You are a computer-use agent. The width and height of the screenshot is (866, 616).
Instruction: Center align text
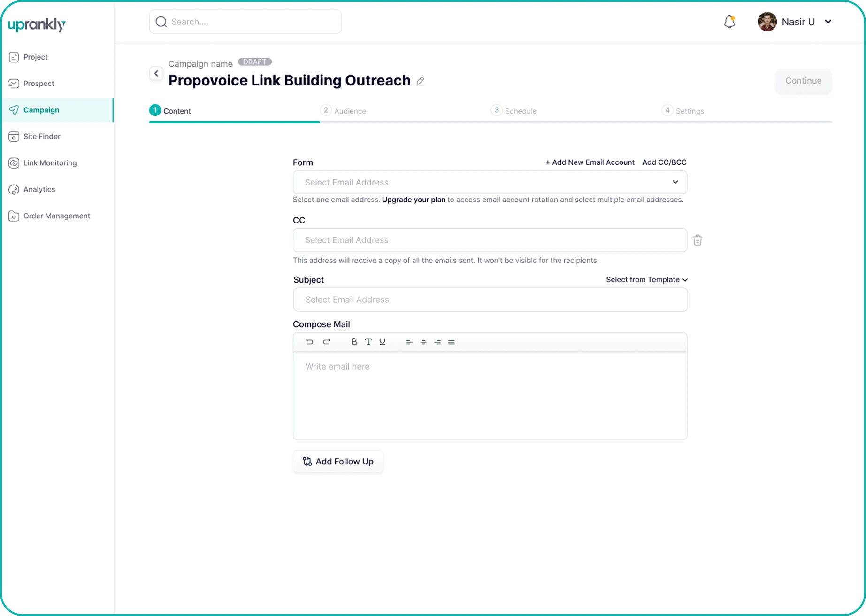click(x=423, y=341)
